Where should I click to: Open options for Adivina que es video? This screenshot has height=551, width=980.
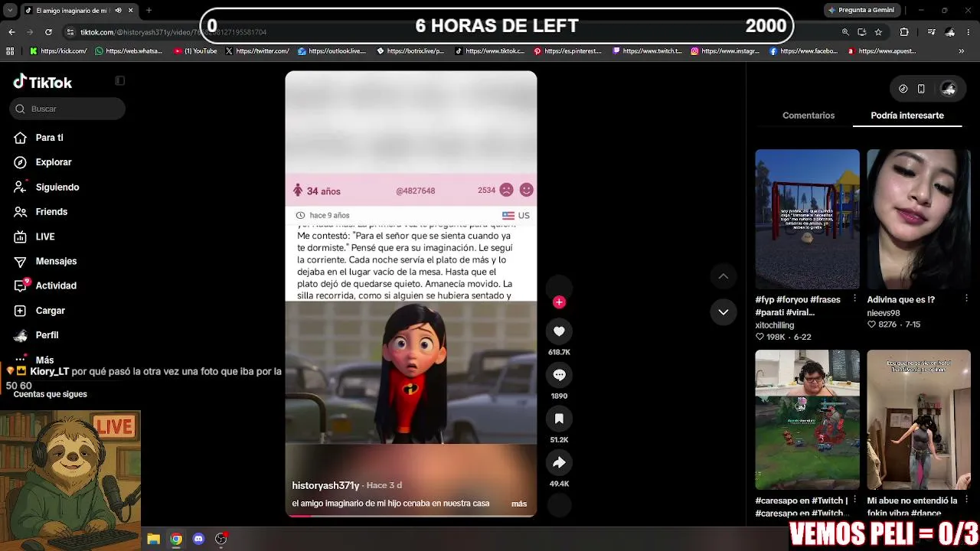pos(966,298)
